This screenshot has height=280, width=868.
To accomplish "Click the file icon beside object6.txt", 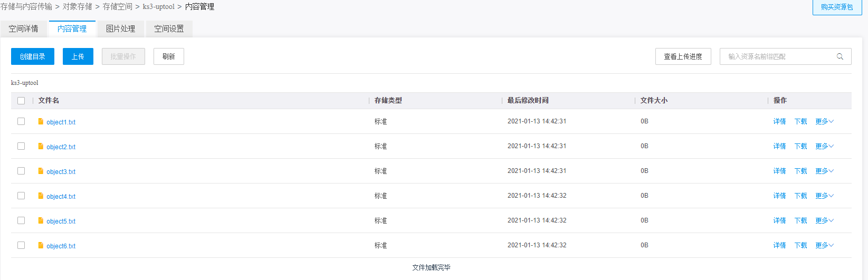I will (41, 245).
